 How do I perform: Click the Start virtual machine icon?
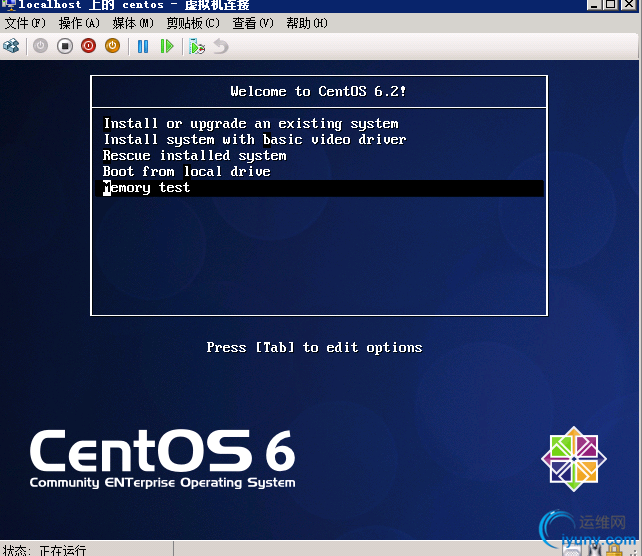[40, 46]
